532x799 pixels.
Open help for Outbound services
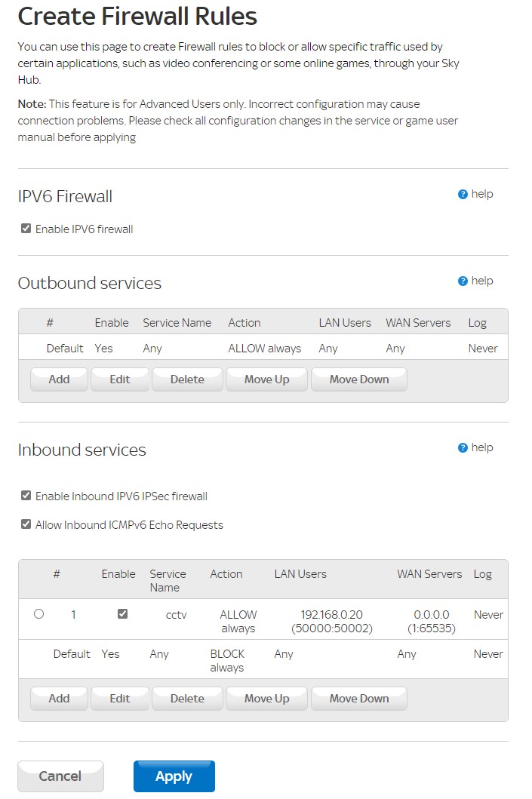coord(463,281)
